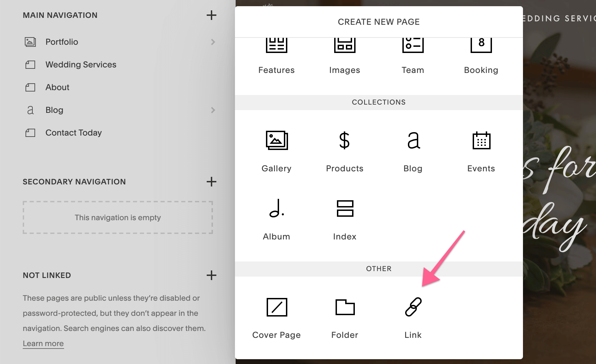Add a page to Secondary Navigation
This screenshot has width=596, height=364.
[211, 182]
